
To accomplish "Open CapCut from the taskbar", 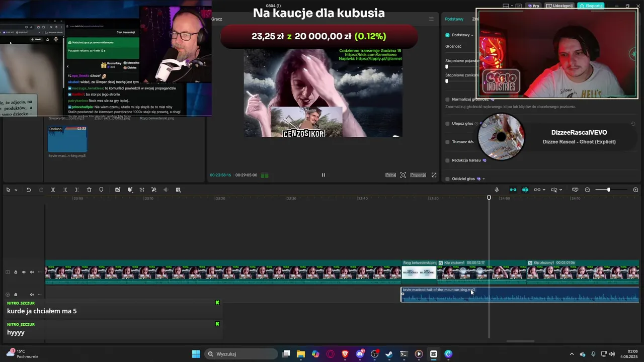I will tap(434, 354).
